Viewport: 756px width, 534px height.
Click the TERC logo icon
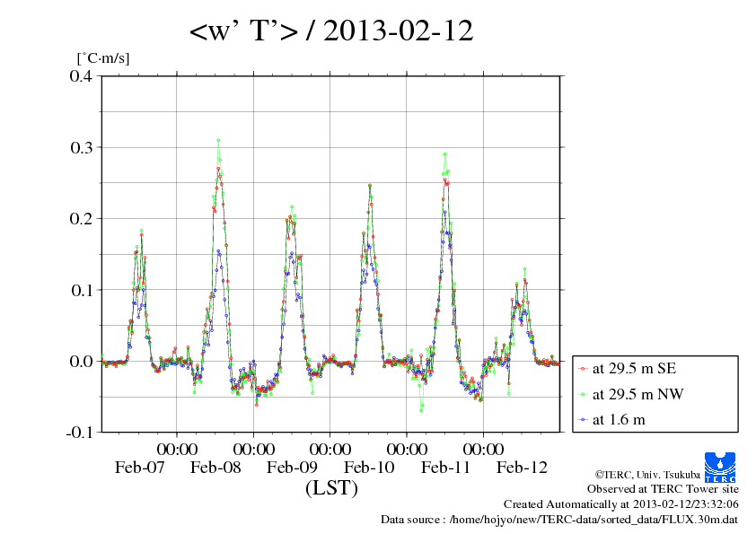720,468
